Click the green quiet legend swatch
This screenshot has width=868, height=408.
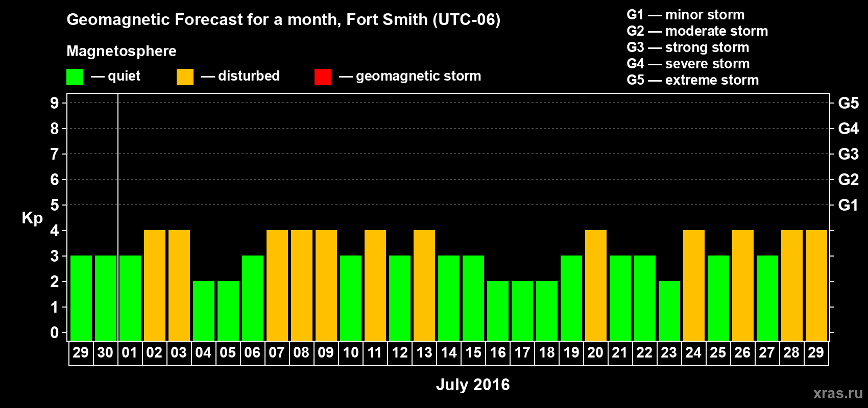coord(75,77)
